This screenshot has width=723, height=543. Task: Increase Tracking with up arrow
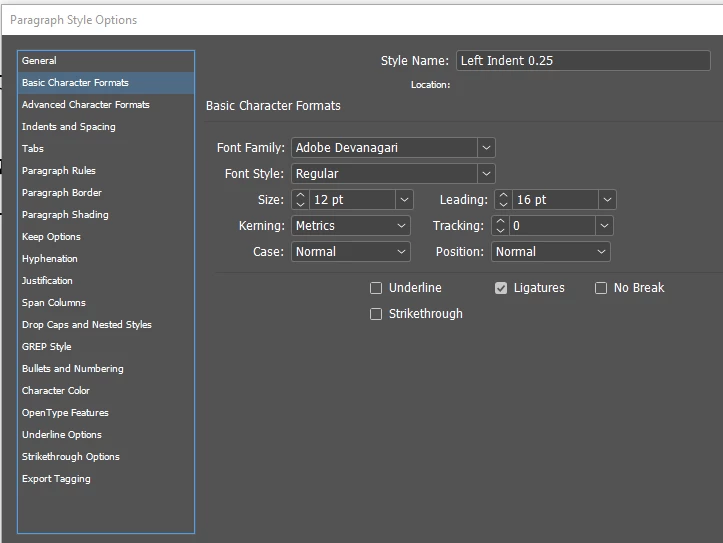pos(501,221)
